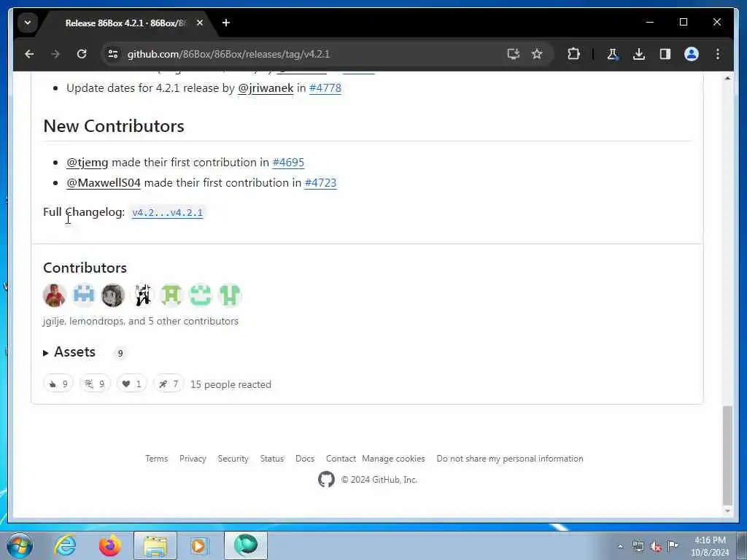Click the active browser taskbar button

coord(245,545)
